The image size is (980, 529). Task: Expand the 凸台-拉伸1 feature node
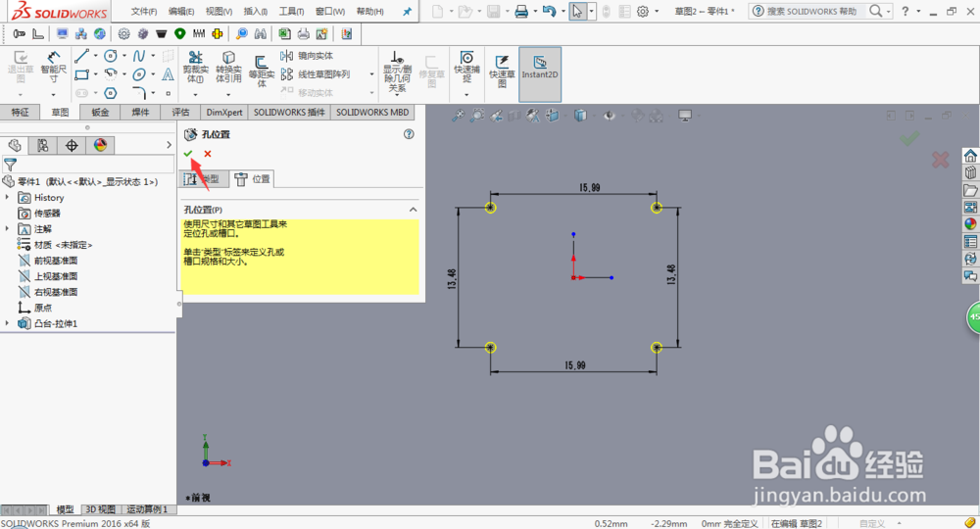(x=8, y=323)
